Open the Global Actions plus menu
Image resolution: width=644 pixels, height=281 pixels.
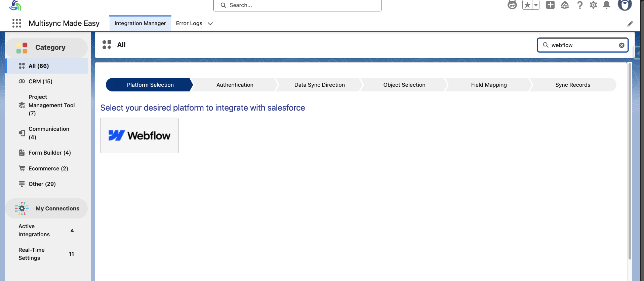(550, 5)
